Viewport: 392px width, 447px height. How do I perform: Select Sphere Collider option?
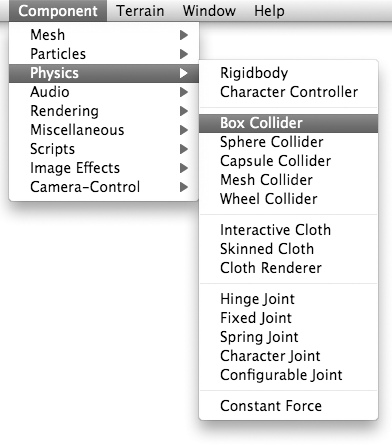(289, 142)
